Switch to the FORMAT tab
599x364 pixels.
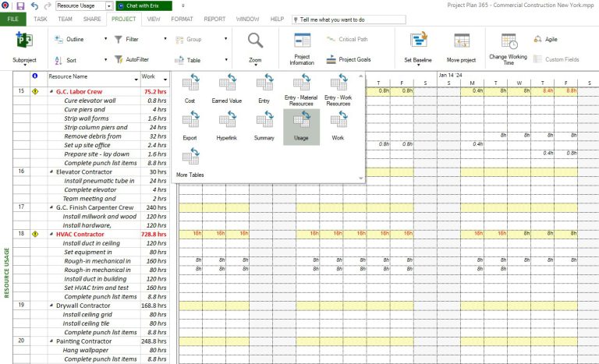click(182, 19)
